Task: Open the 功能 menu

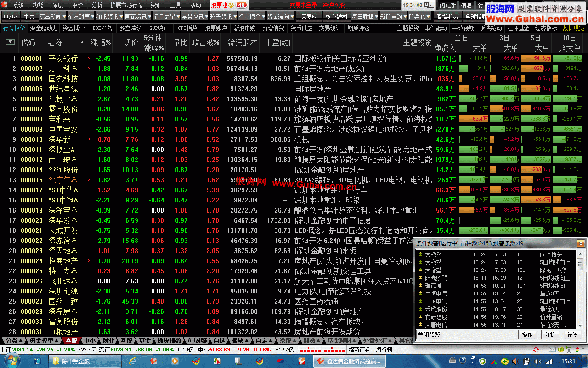Action: click(x=38, y=5)
